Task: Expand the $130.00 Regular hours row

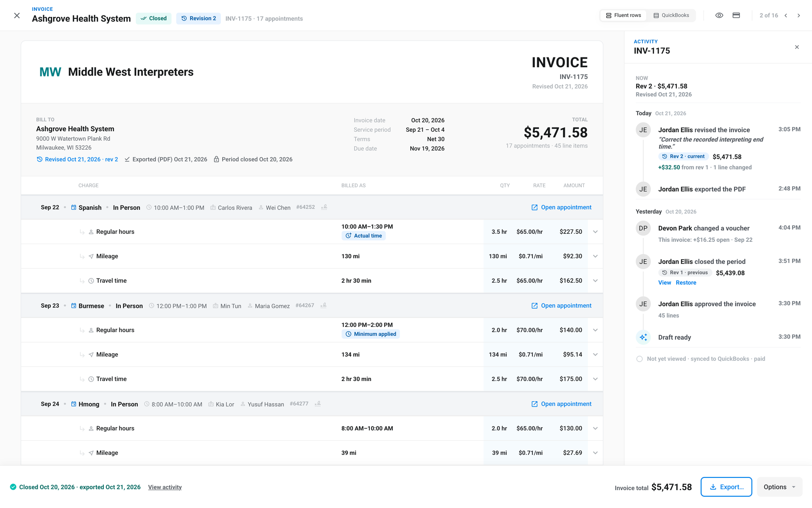Action: 595,429
